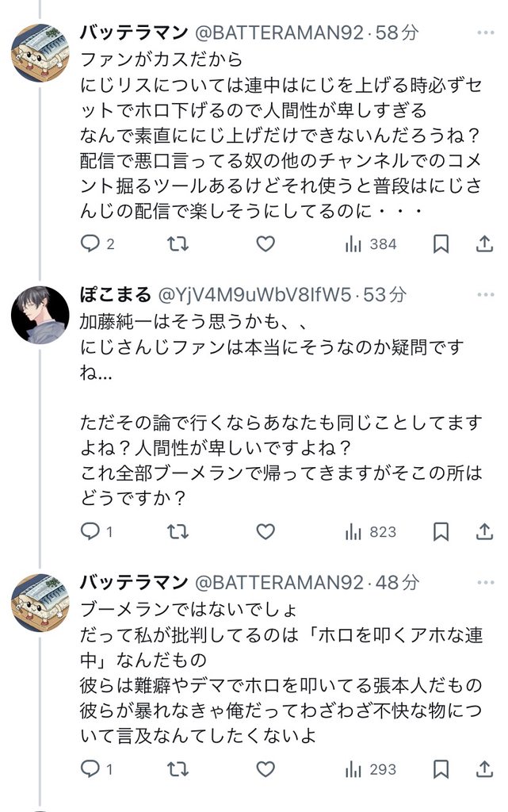Viewport: 508px width, 812px height.
Task: Bookmark the first tweet with 384 views
Action: tap(441, 243)
